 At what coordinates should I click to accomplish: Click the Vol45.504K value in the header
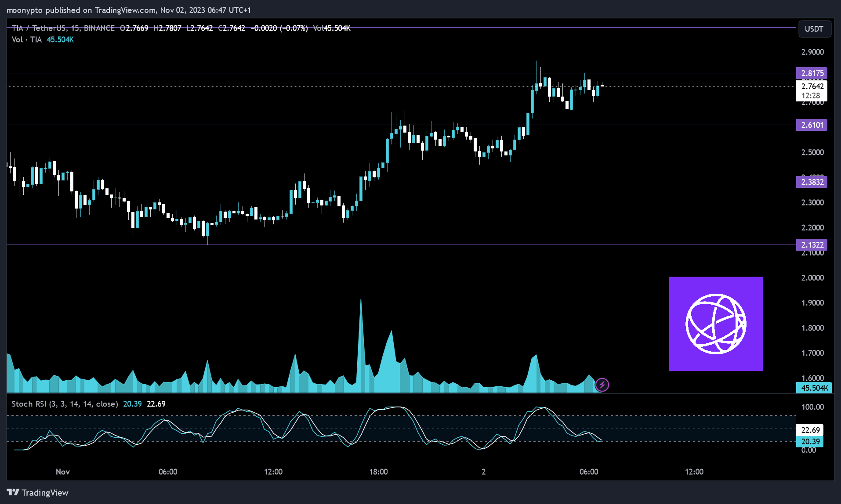coord(332,28)
